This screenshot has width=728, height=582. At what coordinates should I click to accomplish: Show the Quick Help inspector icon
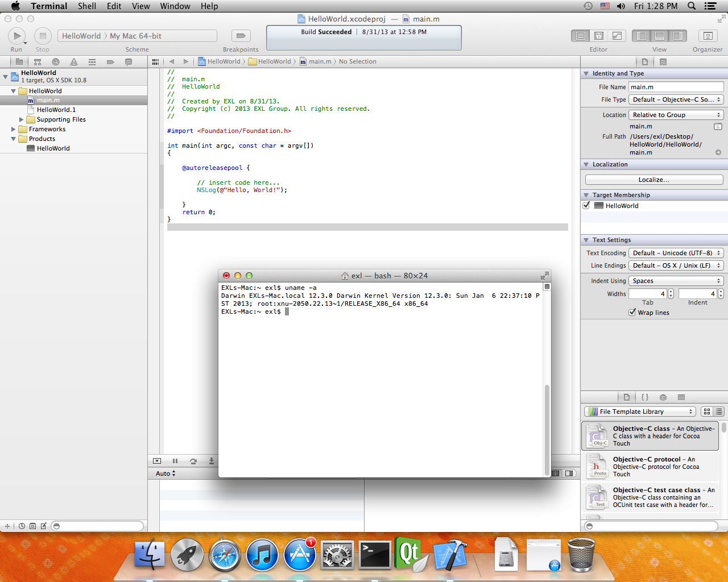click(x=663, y=62)
